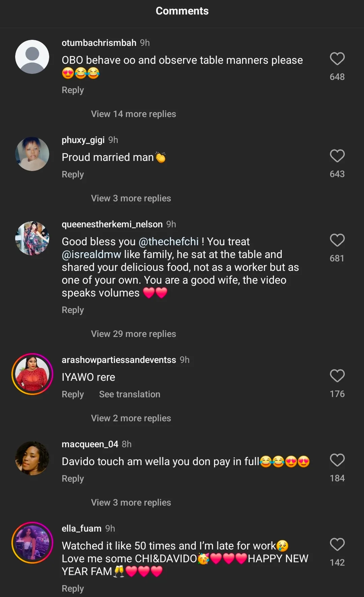Like phuxy_gigi's 'Proud married man' comment
The width and height of the screenshot is (364, 597).
point(337,156)
